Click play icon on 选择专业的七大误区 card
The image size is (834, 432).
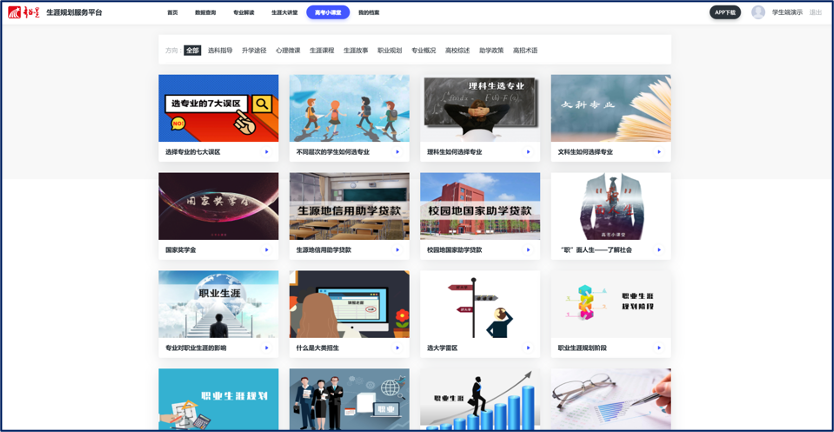coord(266,152)
